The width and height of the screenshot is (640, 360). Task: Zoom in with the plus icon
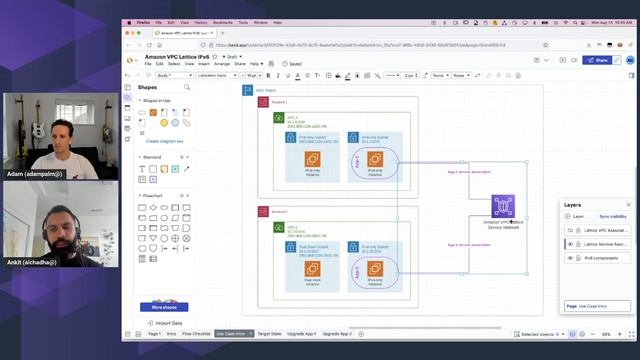[x=620, y=334]
